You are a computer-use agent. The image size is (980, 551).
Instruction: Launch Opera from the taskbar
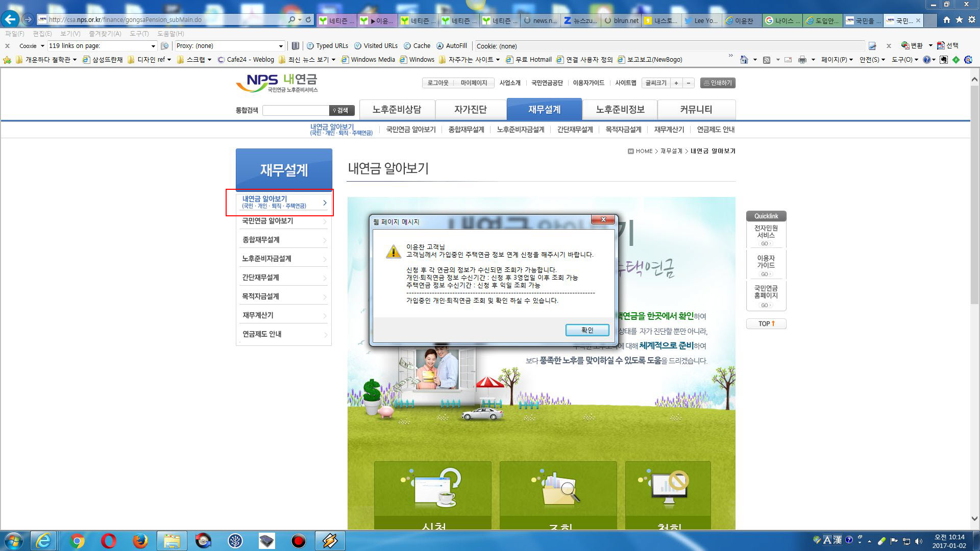(x=108, y=541)
